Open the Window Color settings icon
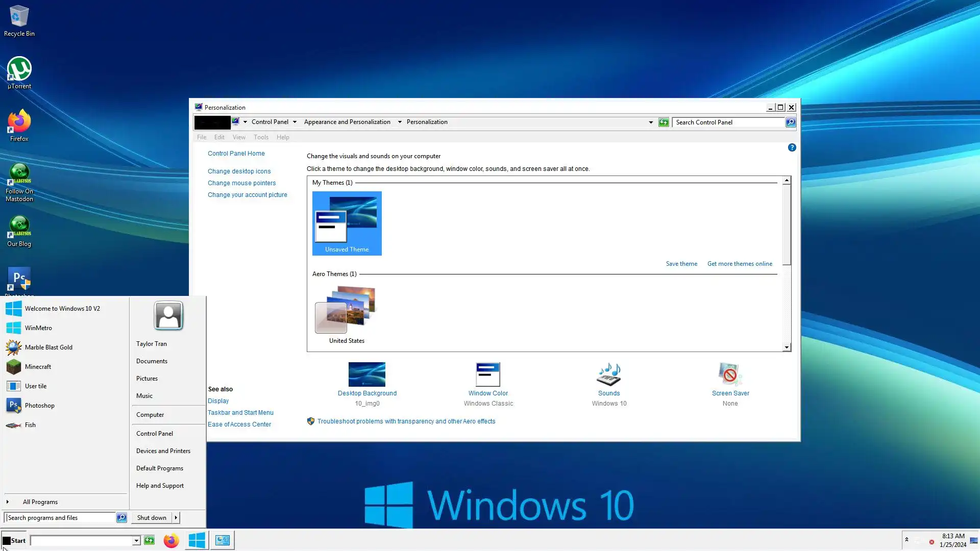Screen dimensions: 980x551 [487, 374]
